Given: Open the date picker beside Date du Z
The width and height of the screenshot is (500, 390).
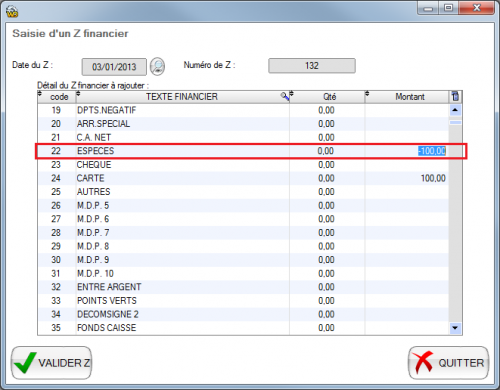Looking at the screenshot, I should pyautogui.click(x=157, y=66).
